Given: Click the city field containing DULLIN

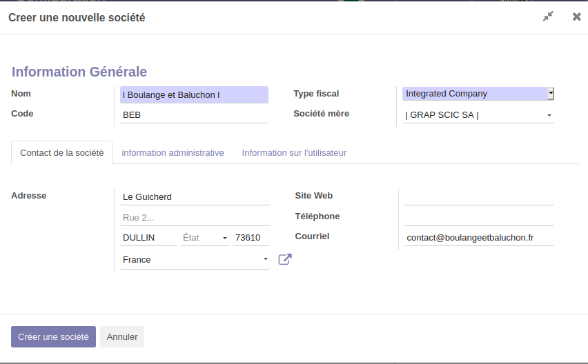Looking at the screenshot, I should coord(148,238).
